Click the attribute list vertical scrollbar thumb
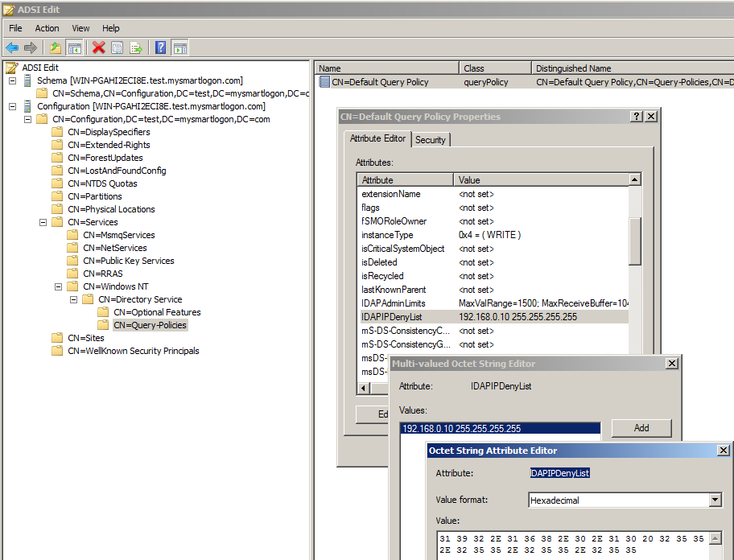The image size is (734, 560). (635, 241)
